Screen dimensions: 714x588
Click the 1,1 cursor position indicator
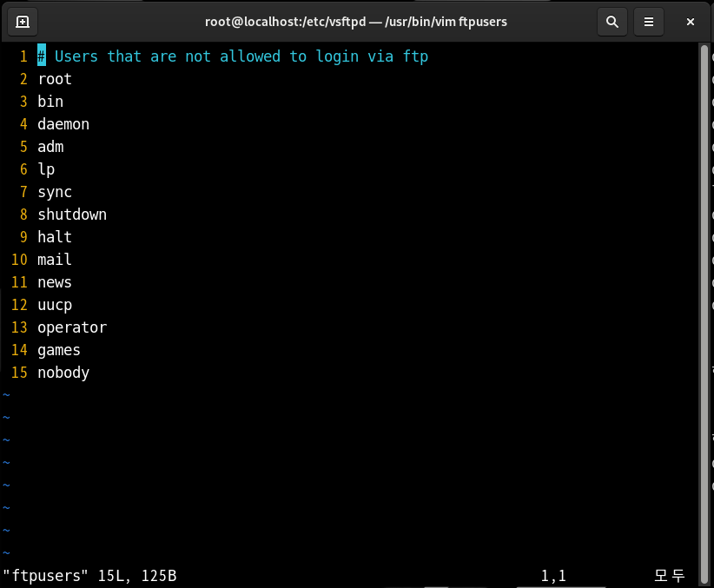click(553, 576)
